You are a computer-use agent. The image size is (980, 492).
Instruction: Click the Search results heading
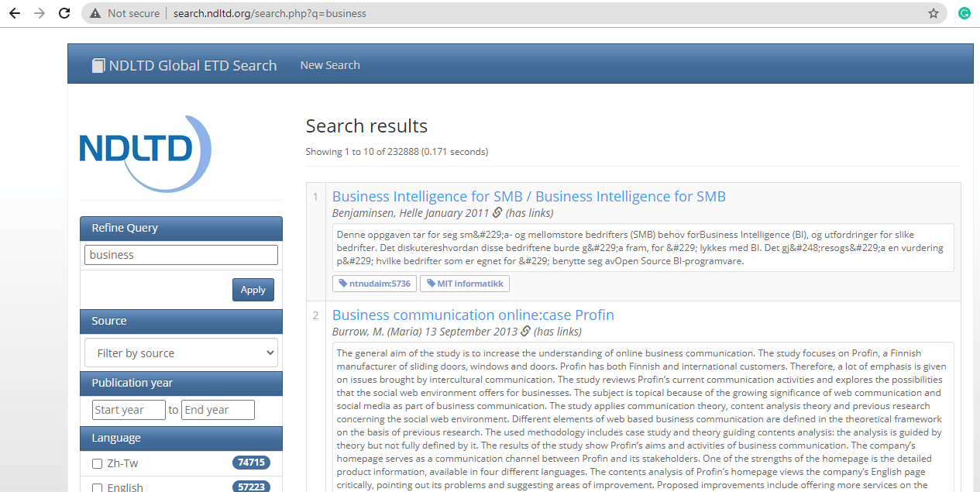[366, 126]
